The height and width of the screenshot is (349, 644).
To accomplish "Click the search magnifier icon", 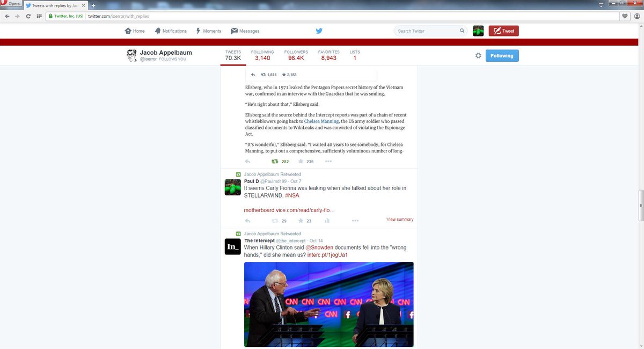I will pyautogui.click(x=462, y=31).
